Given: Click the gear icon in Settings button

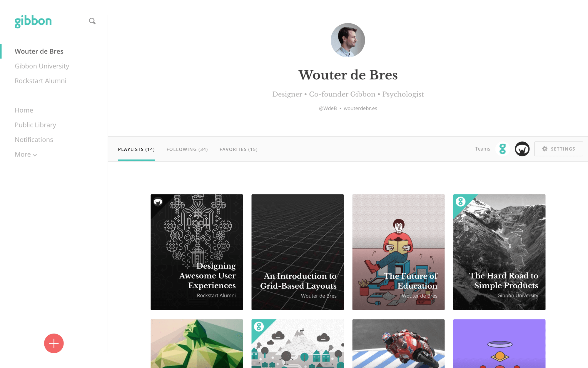Looking at the screenshot, I should click(x=545, y=149).
